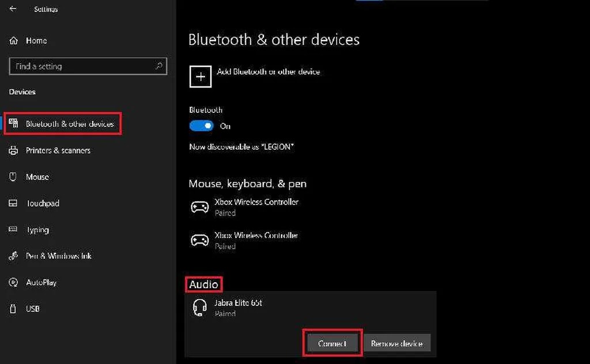The height and width of the screenshot is (364, 590).
Task: Click the back arrow in Settings
Action: 13,9
